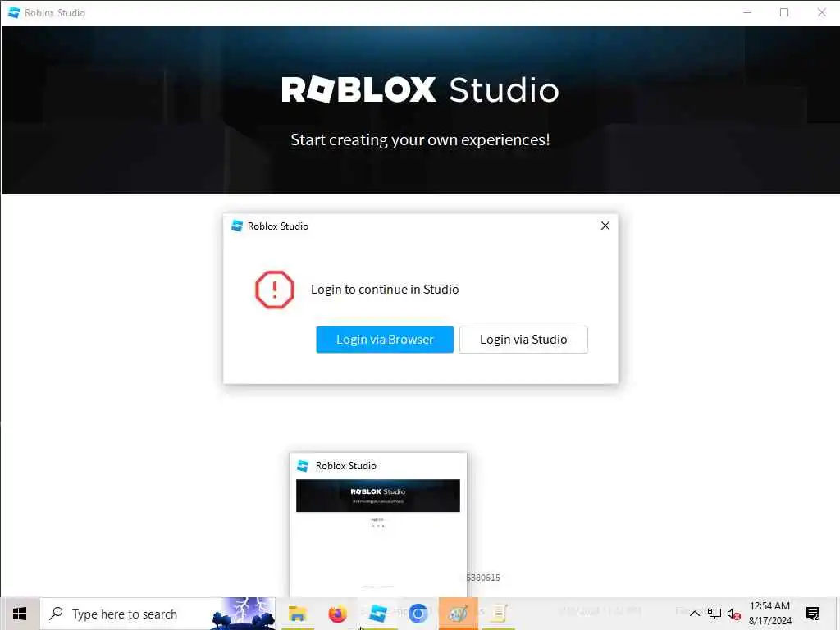Select the Roblox Studio taskbar icon

point(377,614)
